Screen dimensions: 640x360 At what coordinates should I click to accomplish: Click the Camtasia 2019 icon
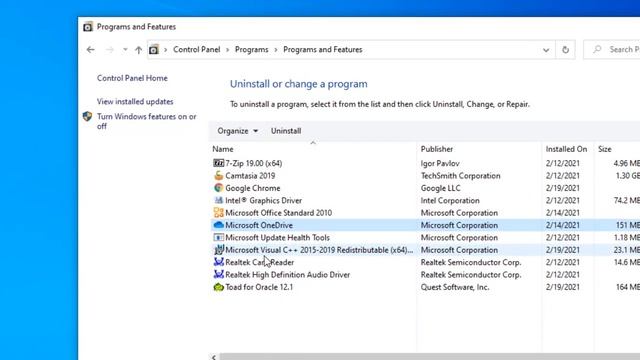[x=218, y=176]
